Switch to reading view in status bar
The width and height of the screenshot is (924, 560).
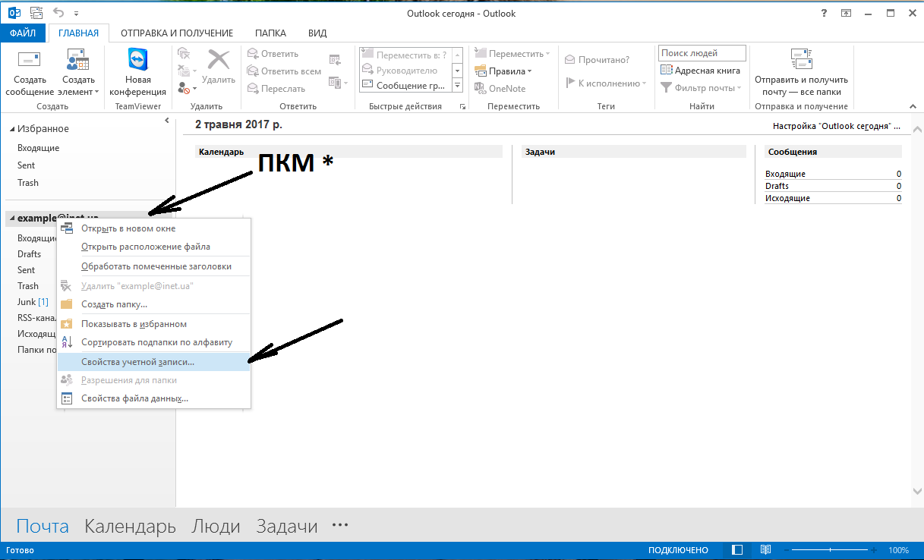point(766,550)
